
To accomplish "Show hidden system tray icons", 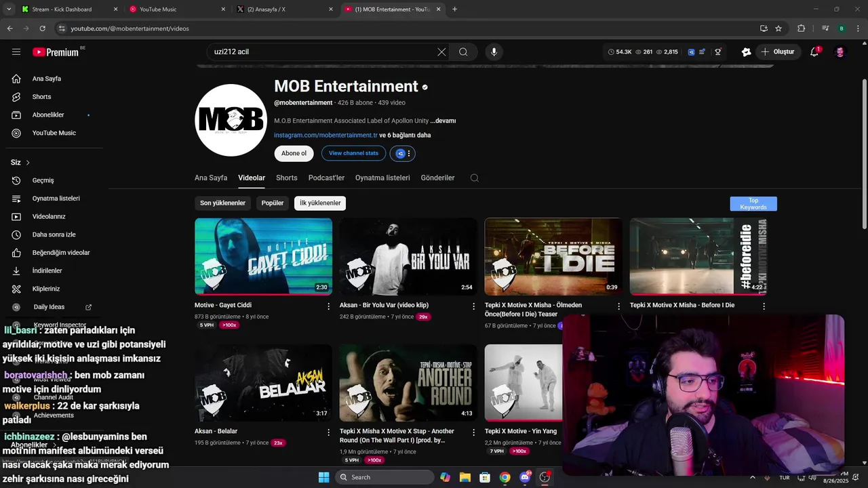I will click(752, 477).
